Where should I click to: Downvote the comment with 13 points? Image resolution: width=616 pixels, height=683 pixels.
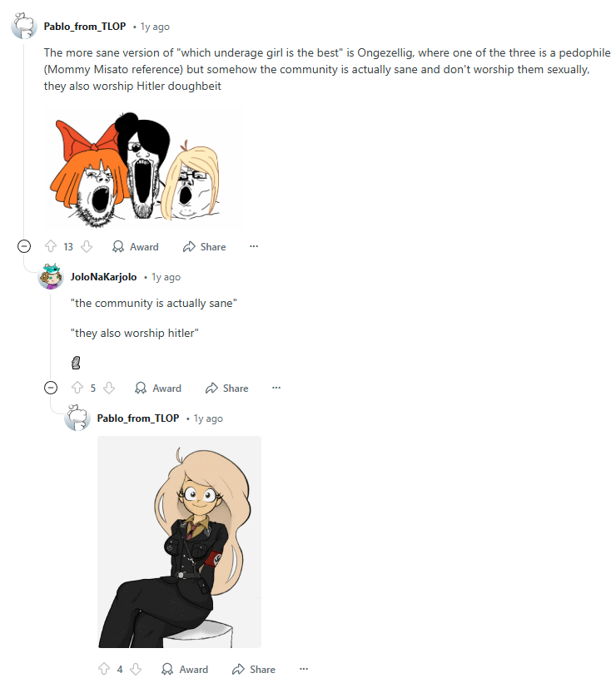click(87, 246)
